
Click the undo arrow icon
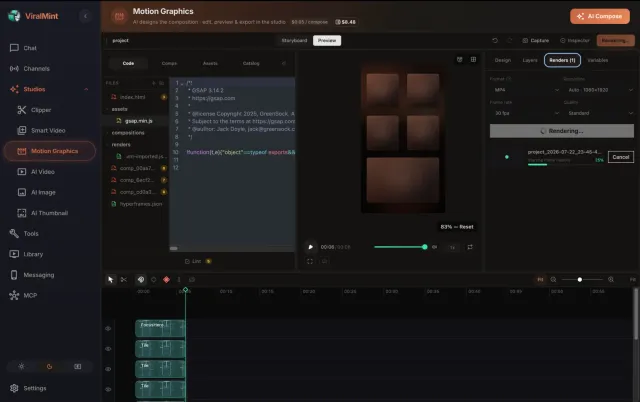pos(495,40)
